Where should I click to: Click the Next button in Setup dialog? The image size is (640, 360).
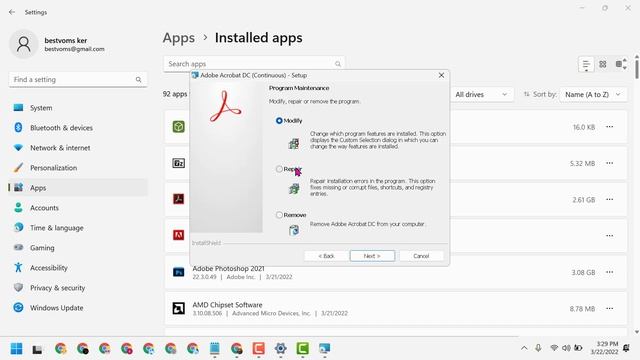pyautogui.click(x=372, y=256)
